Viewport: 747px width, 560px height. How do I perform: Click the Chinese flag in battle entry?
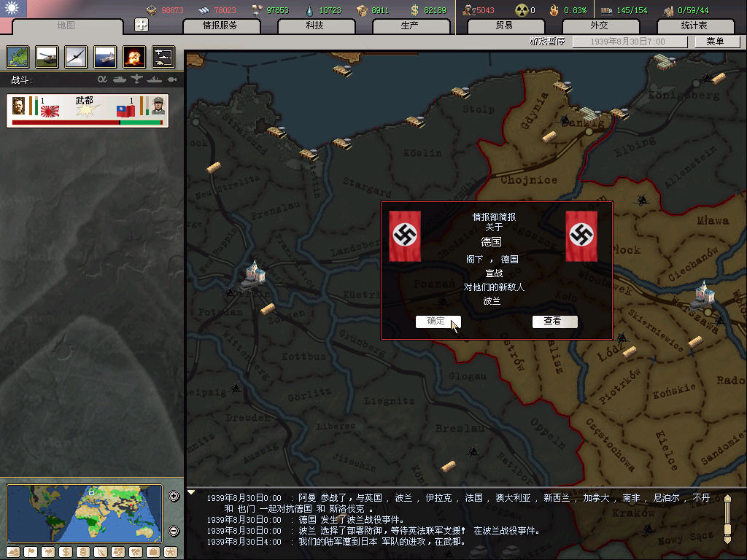pyautogui.click(x=125, y=111)
